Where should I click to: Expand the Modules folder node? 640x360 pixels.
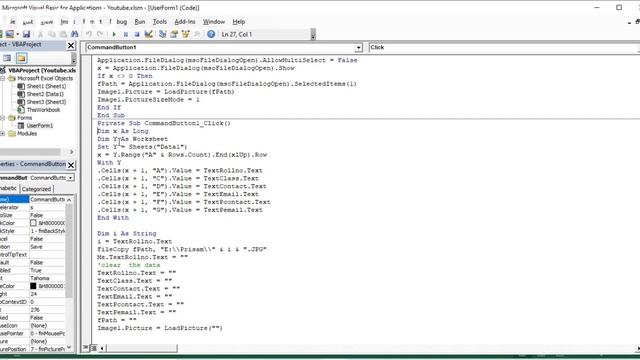(3, 134)
